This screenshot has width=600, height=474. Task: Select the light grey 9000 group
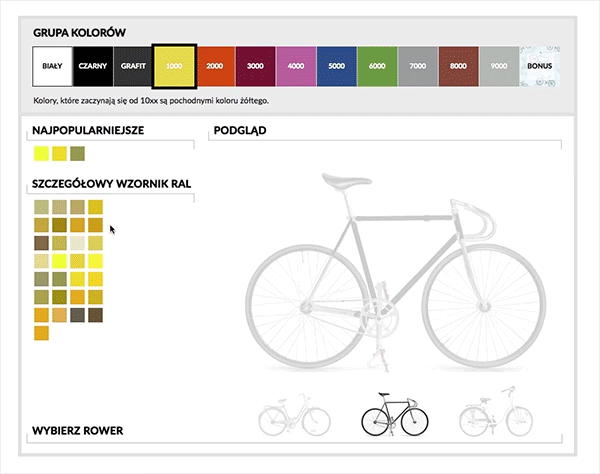[x=499, y=66]
